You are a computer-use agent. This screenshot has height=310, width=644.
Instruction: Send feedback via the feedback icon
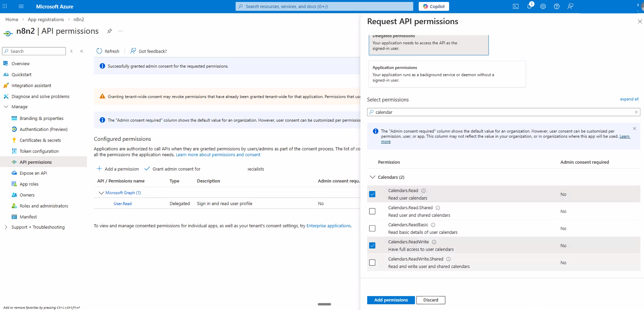[x=570, y=6]
